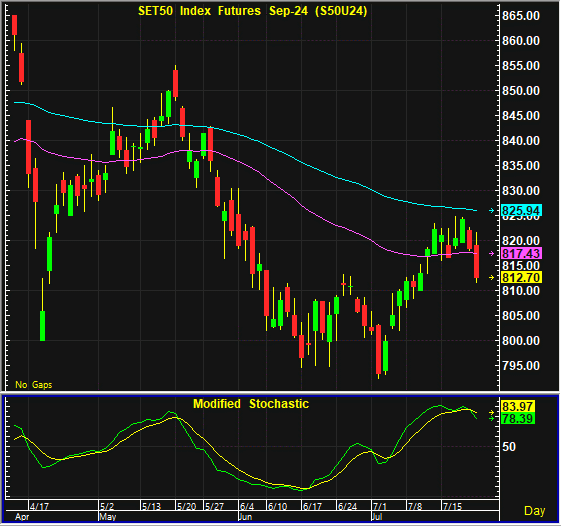Select the 7/15 date marker

pos(453,506)
